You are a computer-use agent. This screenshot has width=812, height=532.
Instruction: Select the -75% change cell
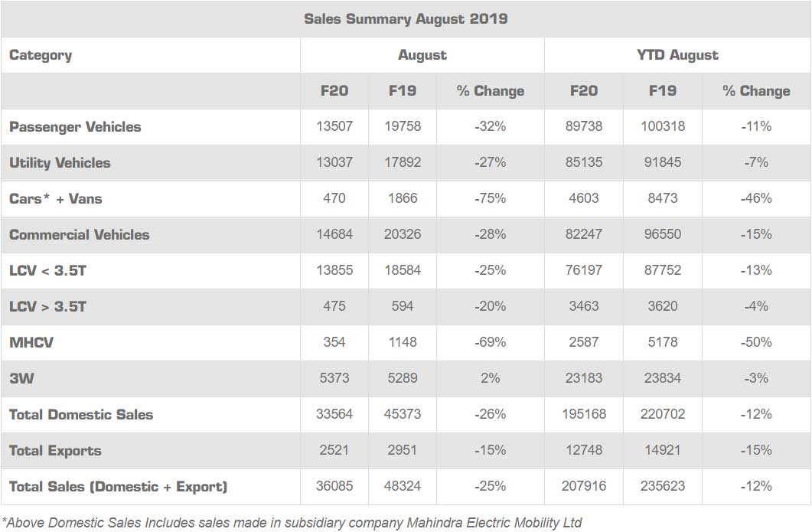pos(490,199)
